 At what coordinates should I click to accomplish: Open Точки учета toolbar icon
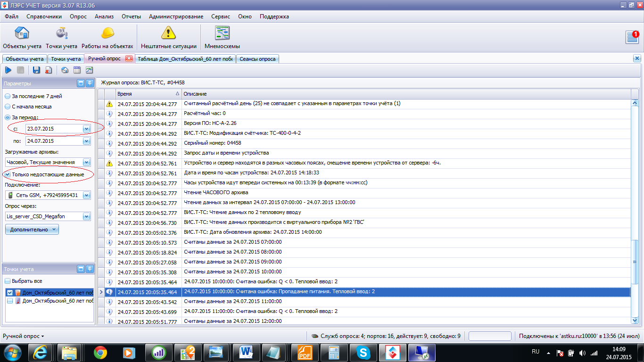click(61, 37)
